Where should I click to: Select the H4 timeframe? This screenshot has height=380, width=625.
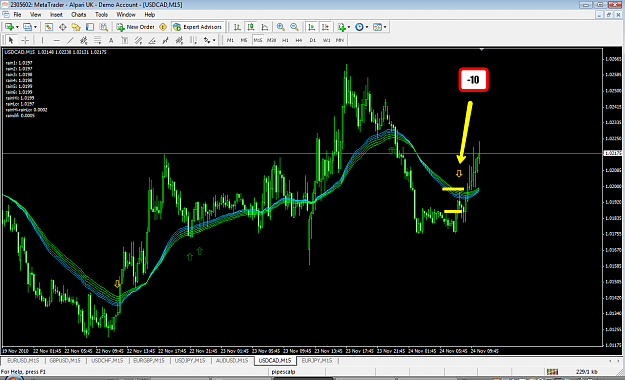(x=299, y=40)
